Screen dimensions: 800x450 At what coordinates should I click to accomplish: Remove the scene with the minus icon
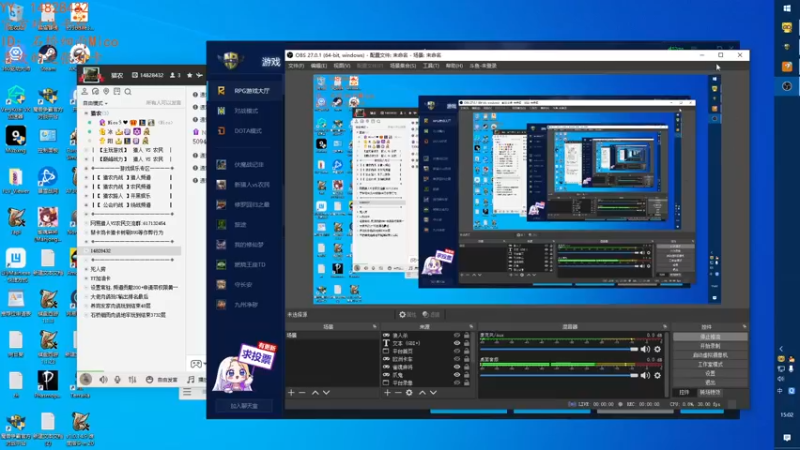click(302, 392)
